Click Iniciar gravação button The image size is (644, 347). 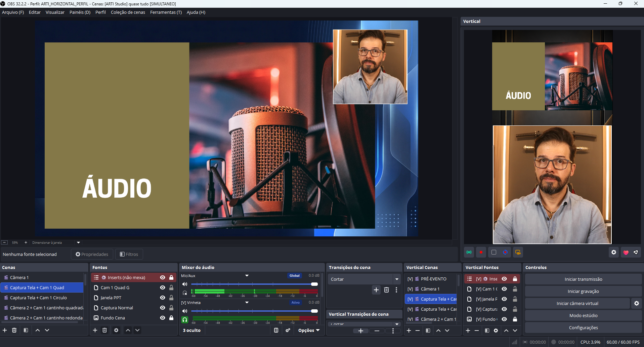pos(583,291)
